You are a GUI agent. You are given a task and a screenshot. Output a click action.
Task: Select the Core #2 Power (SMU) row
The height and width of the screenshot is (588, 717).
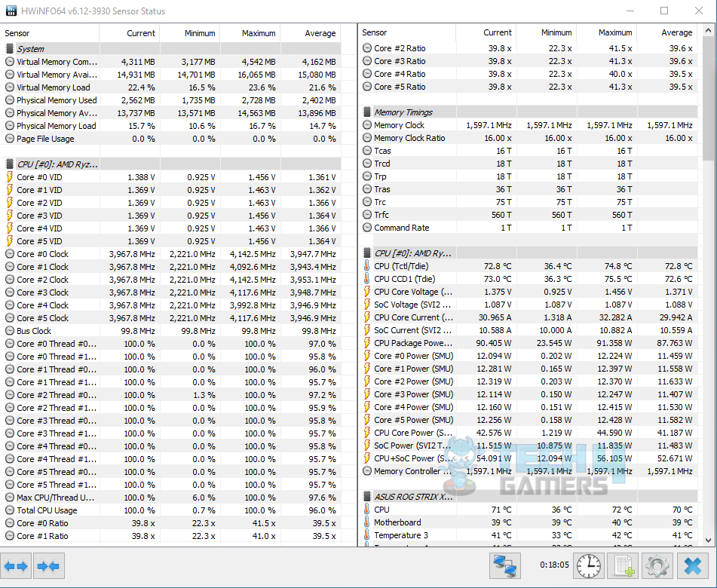pyautogui.click(x=529, y=381)
